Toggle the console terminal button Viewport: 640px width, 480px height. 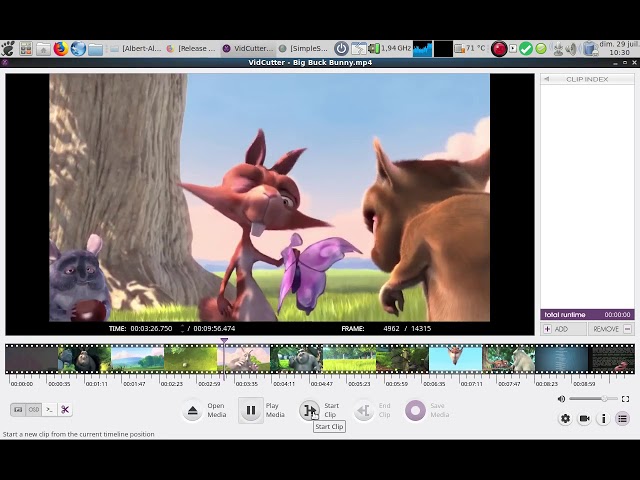point(49,409)
